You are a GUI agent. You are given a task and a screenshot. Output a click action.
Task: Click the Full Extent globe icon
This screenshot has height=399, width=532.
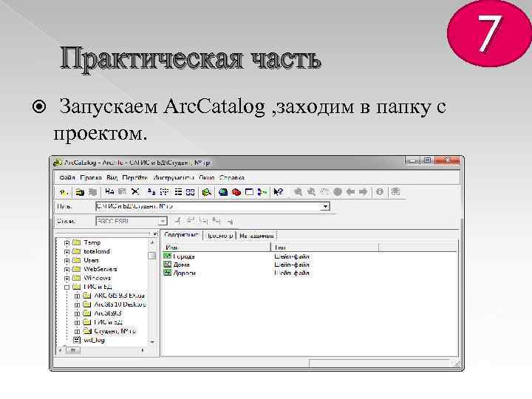tap(338, 192)
